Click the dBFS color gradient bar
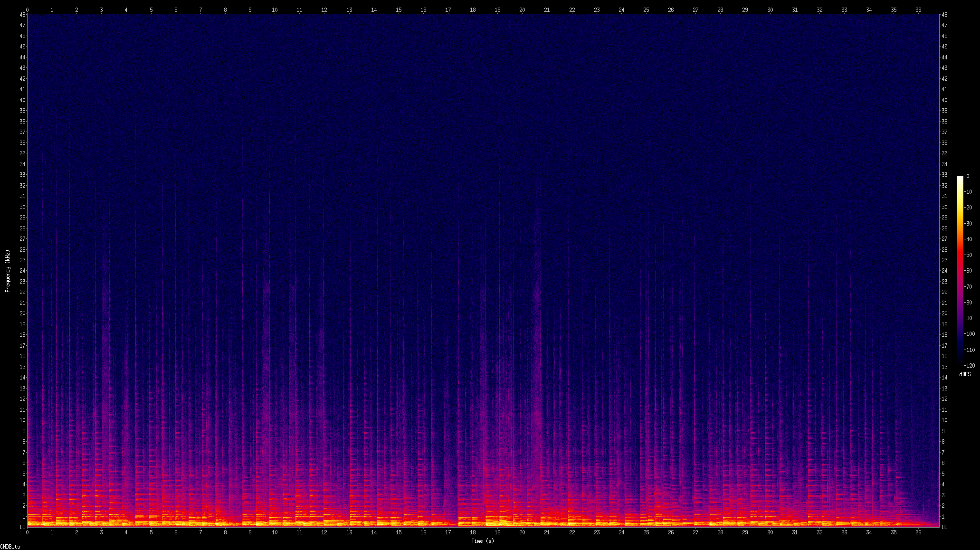 point(960,271)
